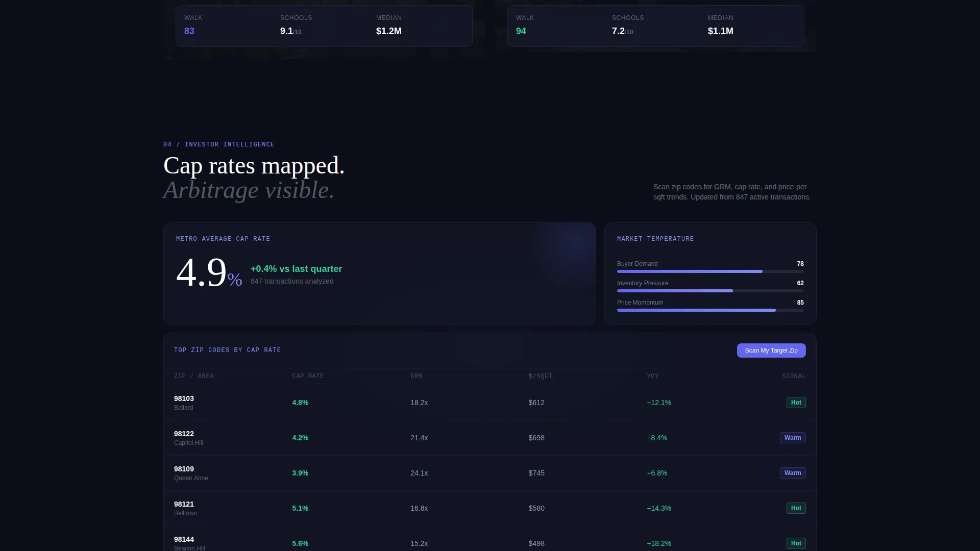The height and width of the screenshot is (551, 980).
Task: Click the 4.9% metro average cap rate
Action: 209,273
